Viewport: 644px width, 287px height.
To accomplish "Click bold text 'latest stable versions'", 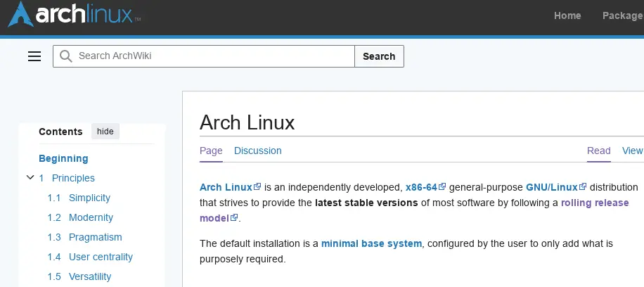I will [366, 203].
